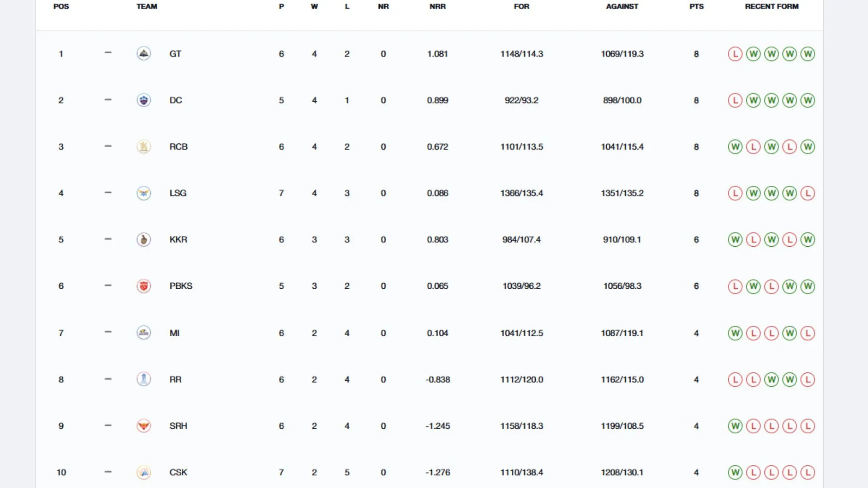Click the AGAINST column header
The width and height of the screenshot is (868, 488).
point(622,6)
